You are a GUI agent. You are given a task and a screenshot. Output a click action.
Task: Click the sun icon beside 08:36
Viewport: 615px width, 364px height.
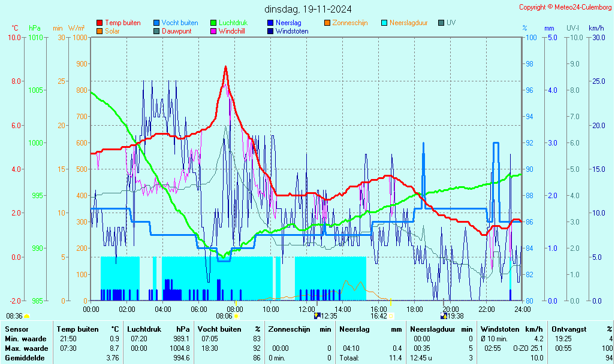tap(26, 316)
